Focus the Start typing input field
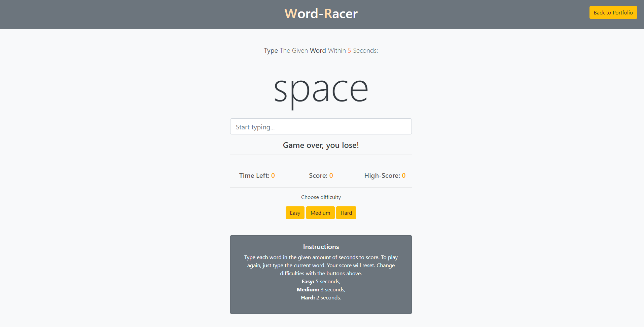 [321, 126]
